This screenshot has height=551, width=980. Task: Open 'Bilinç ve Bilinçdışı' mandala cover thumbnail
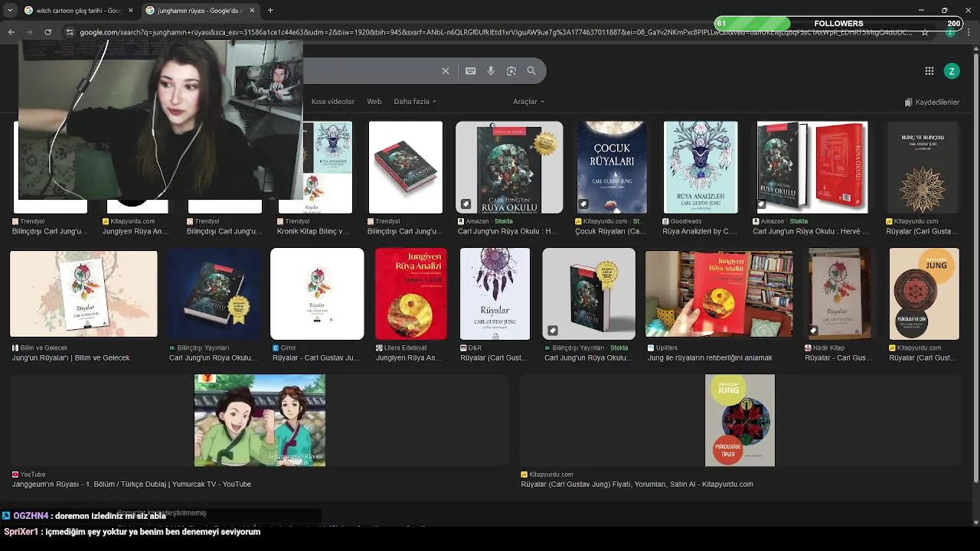(x=923, y=168)
